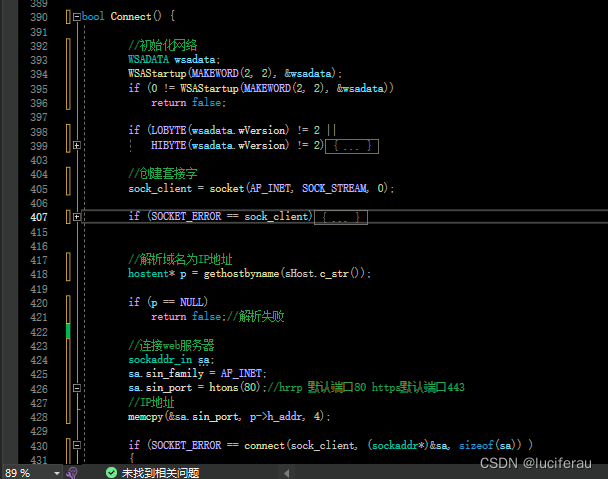This screenshot has height=479, width=608.
Task: Click the https默认端口443 comment
Action: point(418,387)
